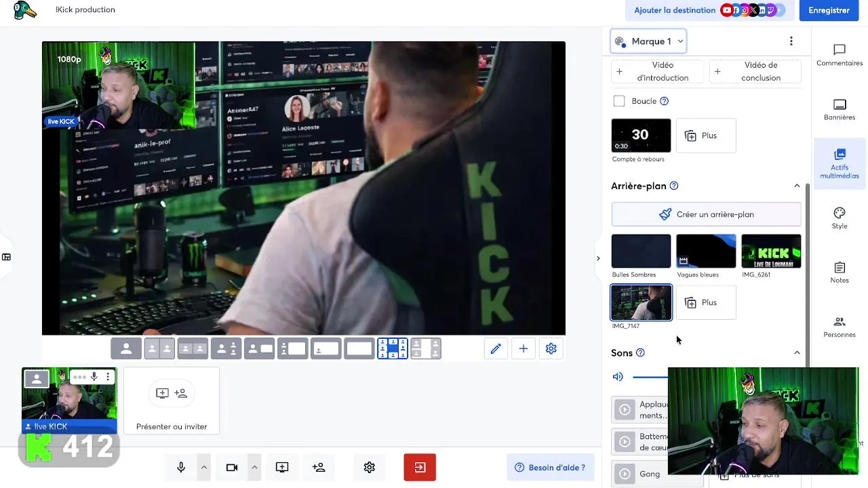Click the duck logo in the header
Viewport: 868px width, 488px height.
click(x=24, y=10)
